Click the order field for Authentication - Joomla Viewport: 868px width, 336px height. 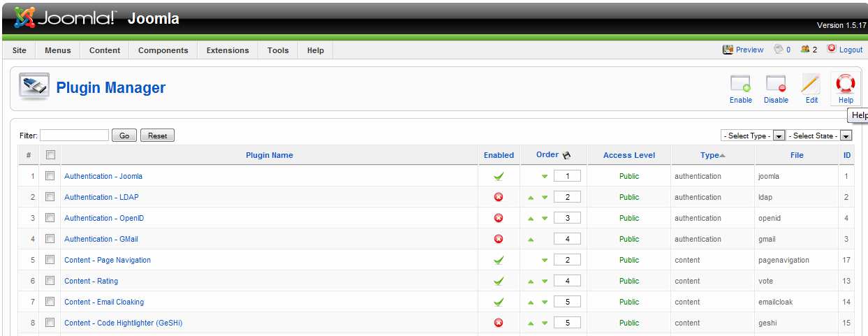pos(568,176)
